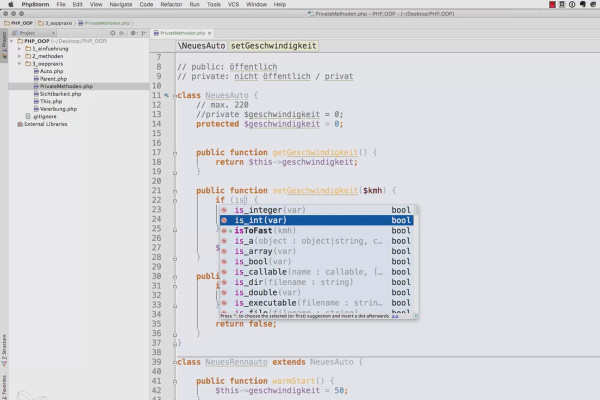Expand the 1_einfuehrung folder

point(20,49)
